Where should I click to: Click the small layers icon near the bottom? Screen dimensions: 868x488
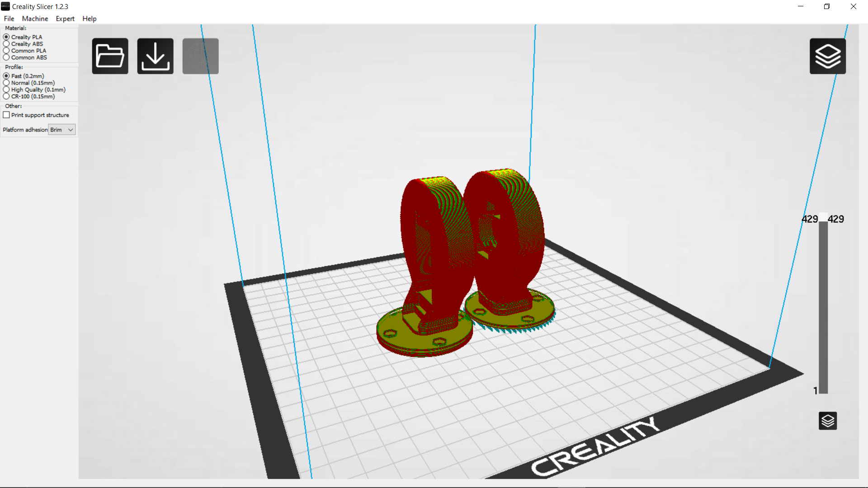click(x=828, y=421)
